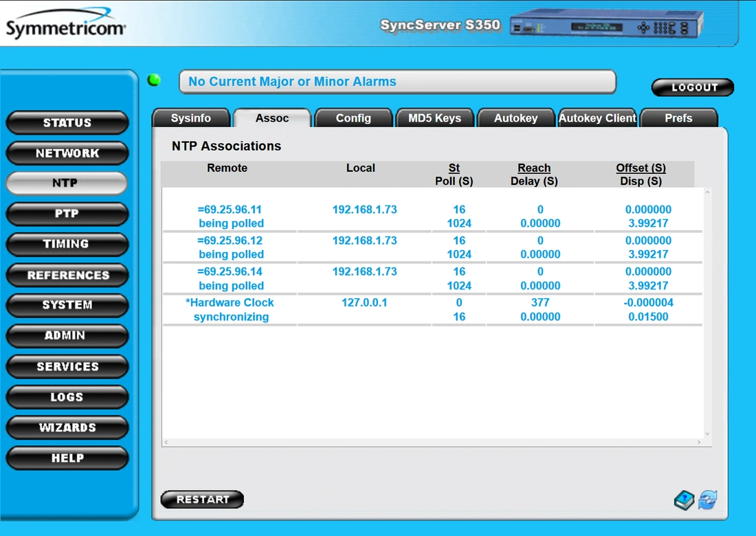The width and height of the screenshot is (756, 536).
Task: Click the -0.000004 offset value
Action: [648, 303]
